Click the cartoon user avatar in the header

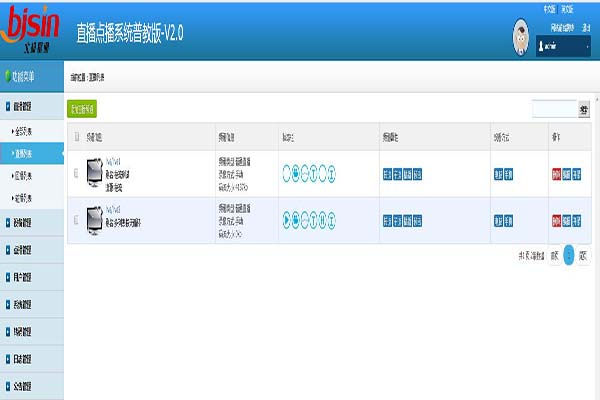(x=521, y=37)
